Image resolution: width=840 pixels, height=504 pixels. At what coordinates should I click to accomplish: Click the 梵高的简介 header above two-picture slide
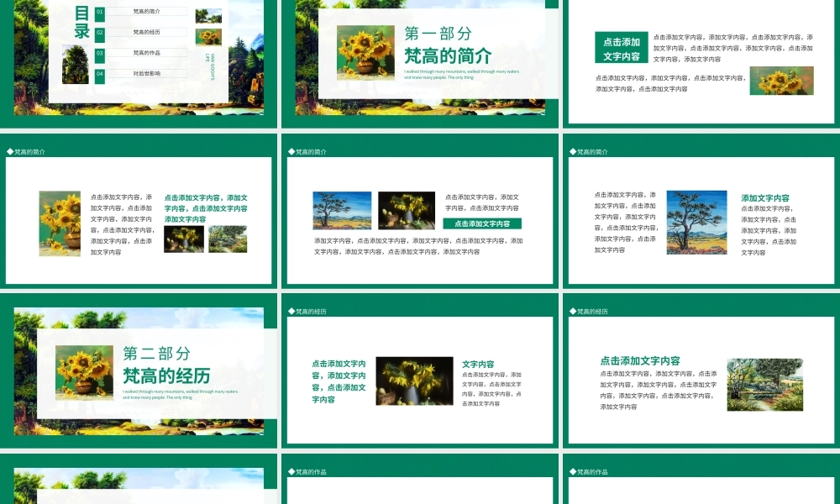pos(307,152)
